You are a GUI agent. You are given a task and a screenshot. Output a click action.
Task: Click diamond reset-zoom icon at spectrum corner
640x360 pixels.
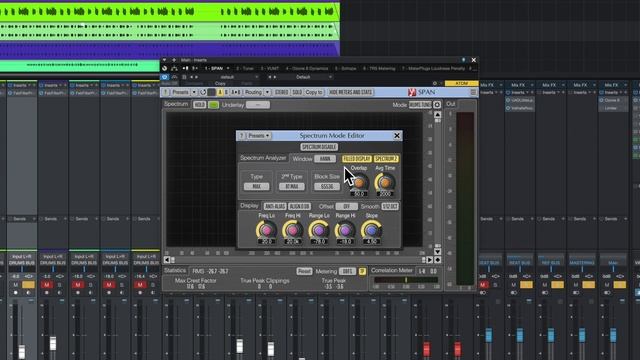point(438,260)
